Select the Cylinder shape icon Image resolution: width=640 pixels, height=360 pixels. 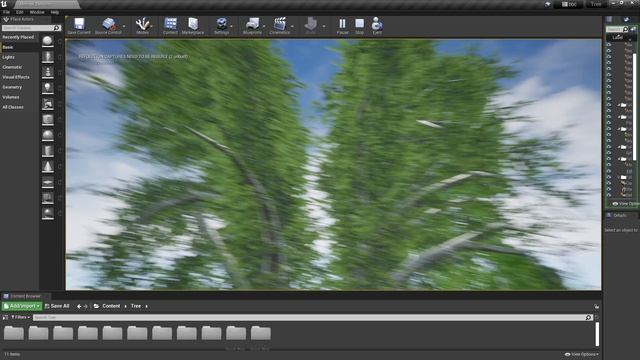(x=48, y=151)
